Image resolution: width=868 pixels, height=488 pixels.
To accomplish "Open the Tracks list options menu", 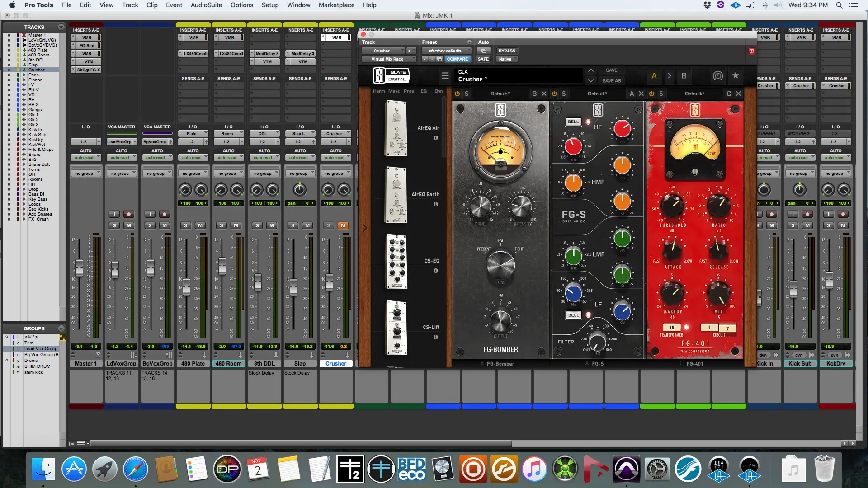I will click(61, 27).
